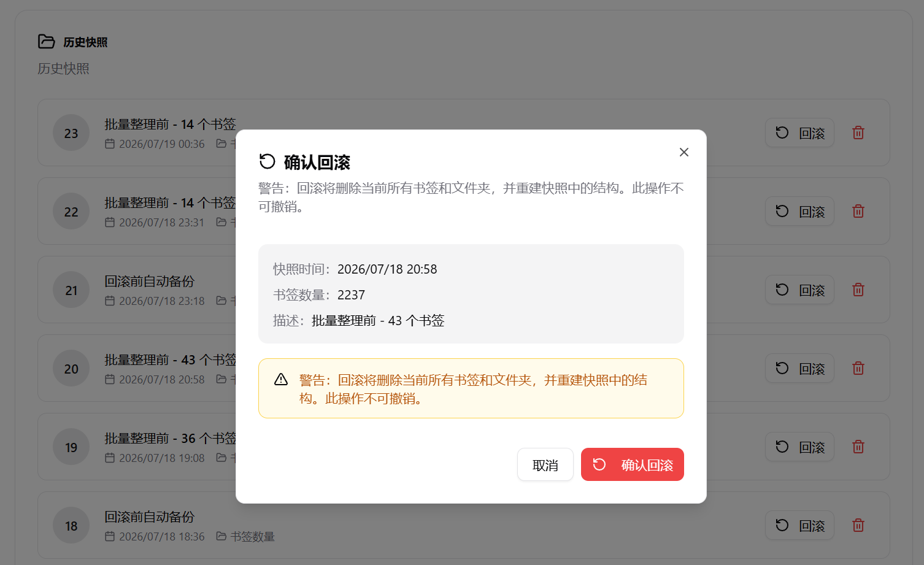Click the number badge 19
The image size is (924, 565).
(x=71, y=447)
